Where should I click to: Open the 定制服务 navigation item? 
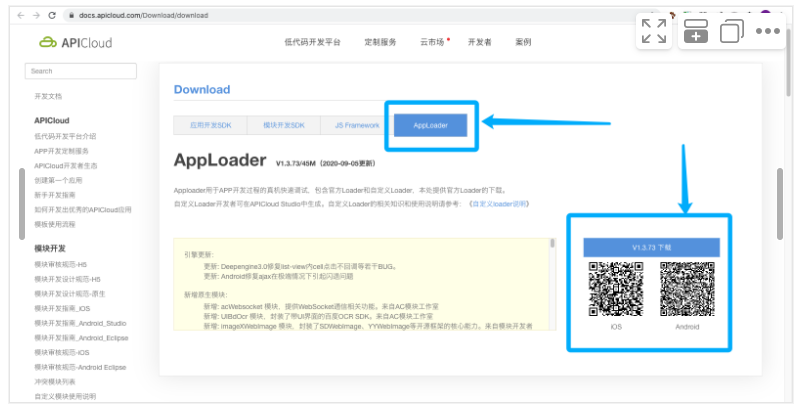tap(380, 42)
